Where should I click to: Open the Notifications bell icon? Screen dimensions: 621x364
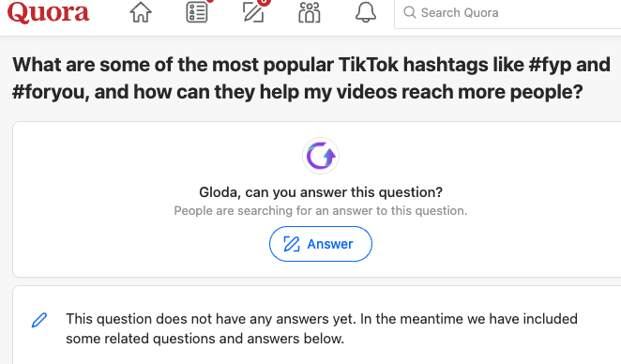(366, 12)
